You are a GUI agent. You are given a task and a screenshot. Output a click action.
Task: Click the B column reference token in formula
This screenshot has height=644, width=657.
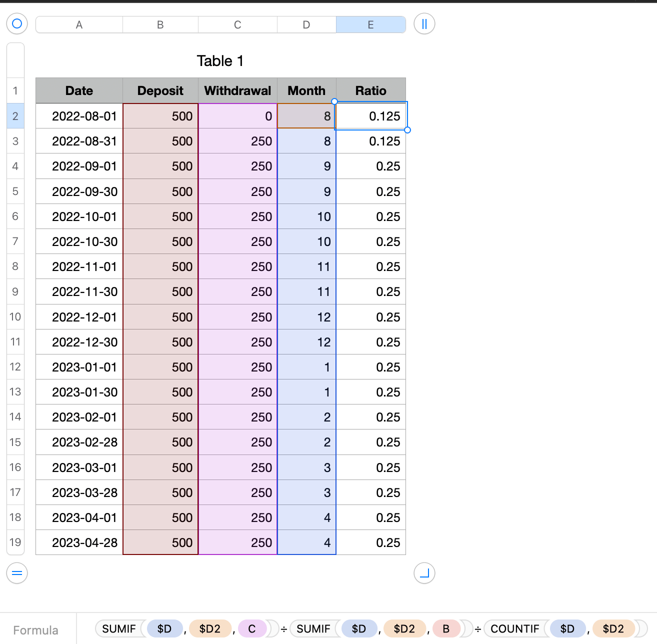(446, 628)
